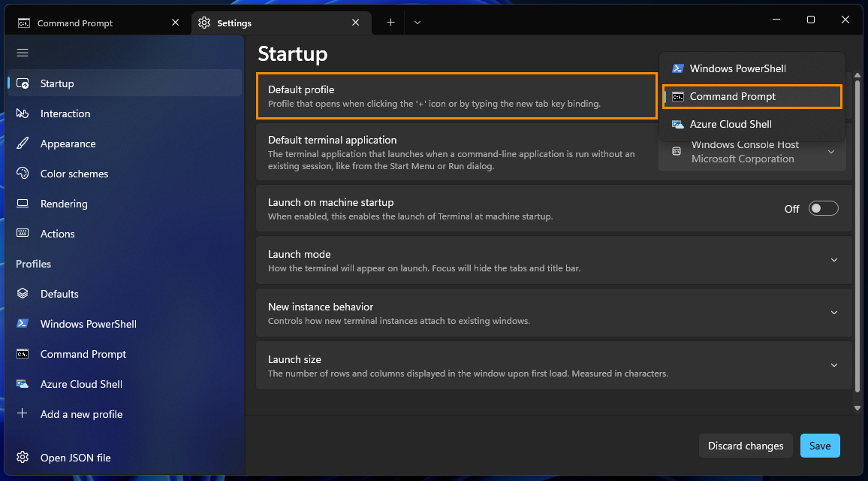The width and height of the screenshot is (868, 481).
Task: Open the Rendering settings page
Action: click(125, 204)
